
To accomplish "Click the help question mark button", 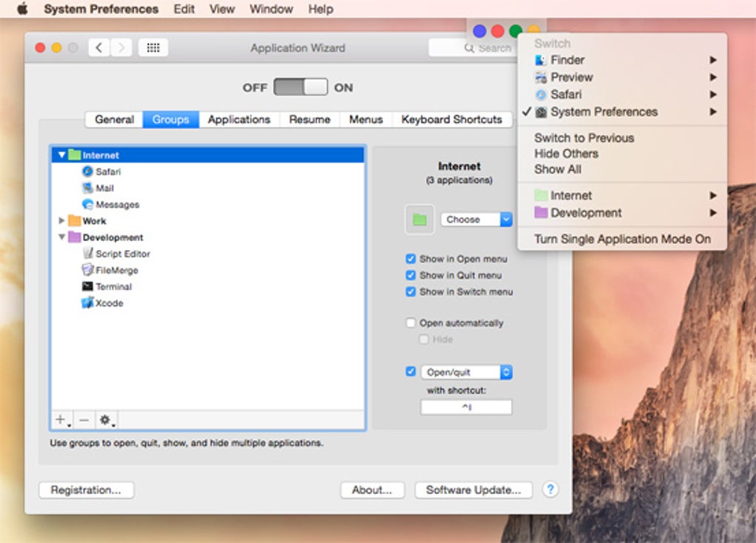I will click(x=550, y=490).
